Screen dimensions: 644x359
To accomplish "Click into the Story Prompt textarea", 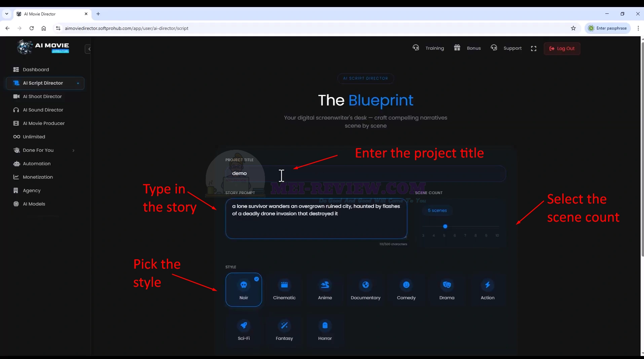I will 316,219.
